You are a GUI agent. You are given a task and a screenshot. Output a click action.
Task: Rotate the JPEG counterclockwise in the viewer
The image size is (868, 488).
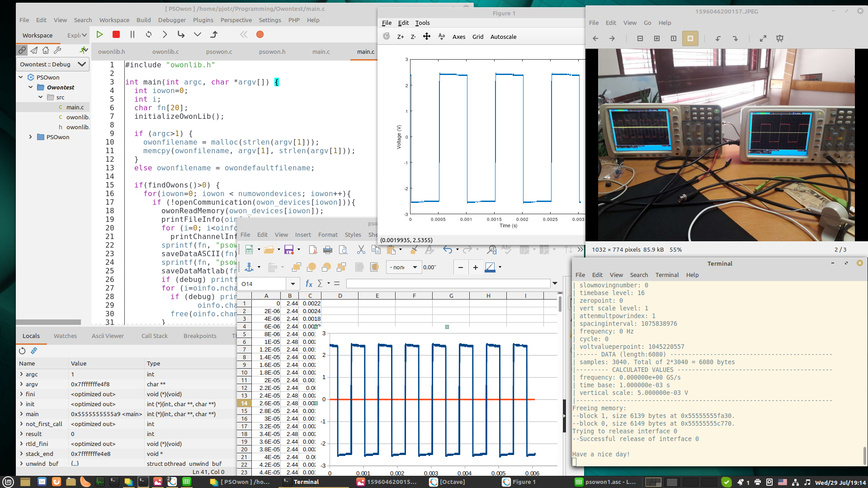coord(718,38)
